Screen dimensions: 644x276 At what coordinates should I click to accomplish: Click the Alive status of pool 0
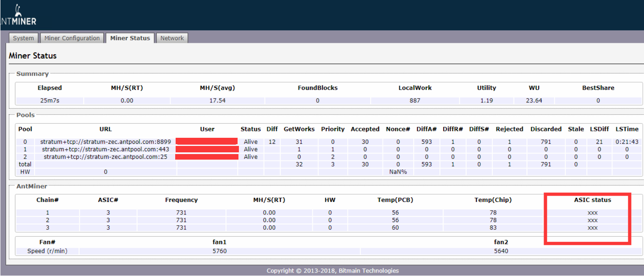251,142
